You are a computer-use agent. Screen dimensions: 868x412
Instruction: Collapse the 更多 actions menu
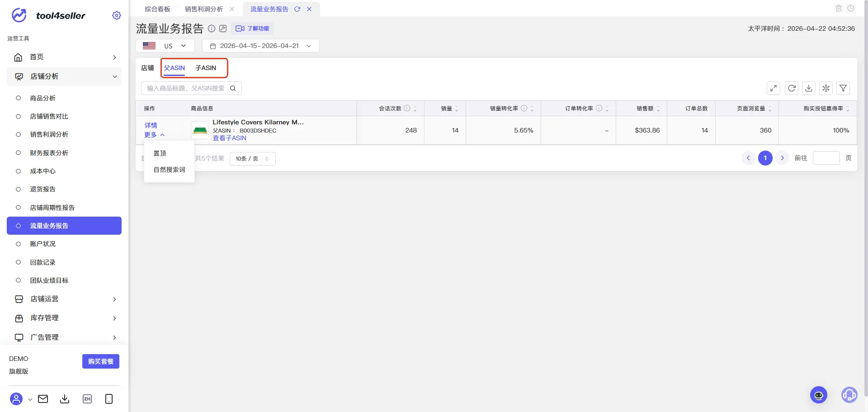[155, 135]
